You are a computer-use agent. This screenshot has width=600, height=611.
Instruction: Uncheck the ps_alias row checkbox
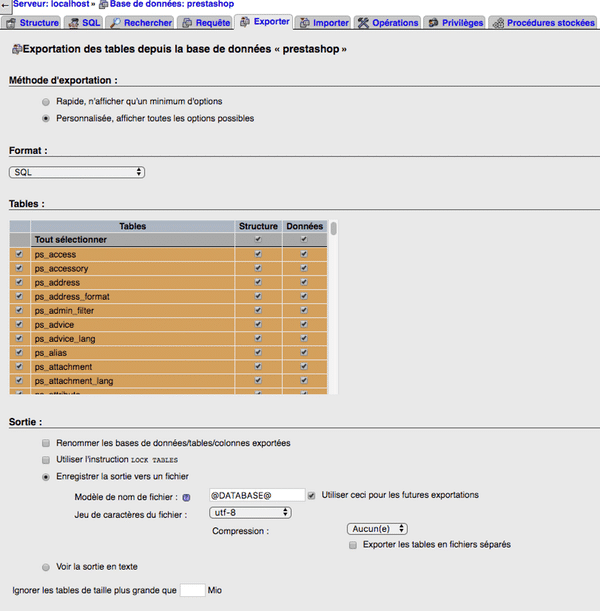click(x=19, y=352)
